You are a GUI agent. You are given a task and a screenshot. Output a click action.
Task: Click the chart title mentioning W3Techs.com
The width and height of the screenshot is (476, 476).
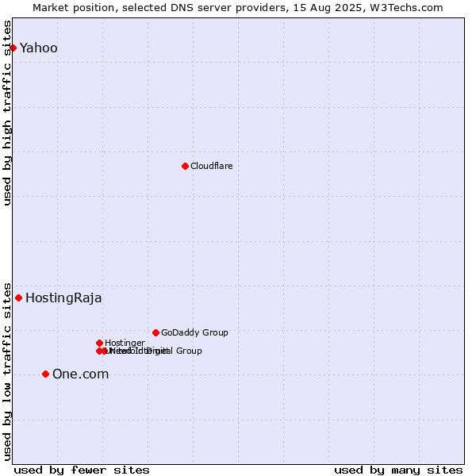click(238, 8)
